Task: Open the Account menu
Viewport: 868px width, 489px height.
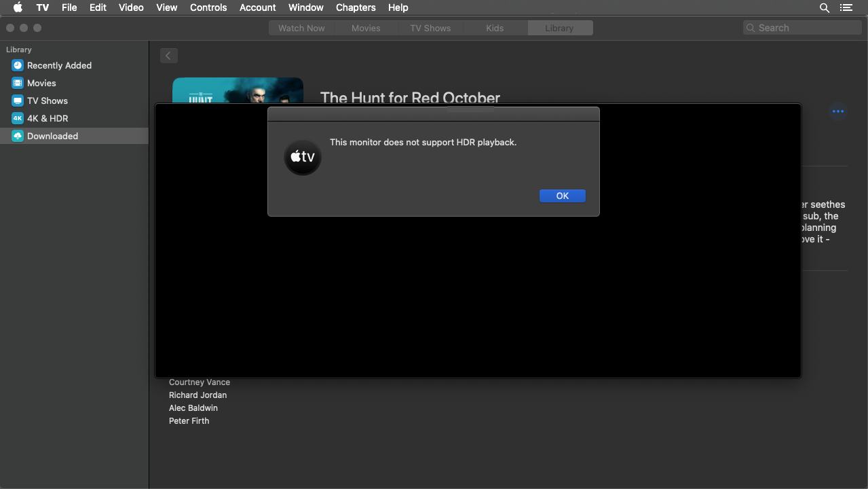Action: tap(258, 7)
